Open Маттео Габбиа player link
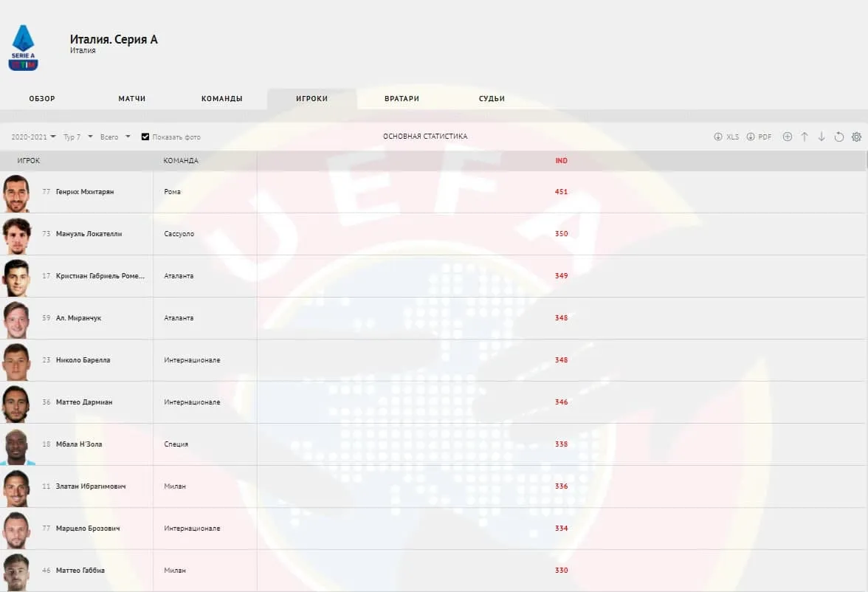The image size is (868, 592). pos(80,571)
